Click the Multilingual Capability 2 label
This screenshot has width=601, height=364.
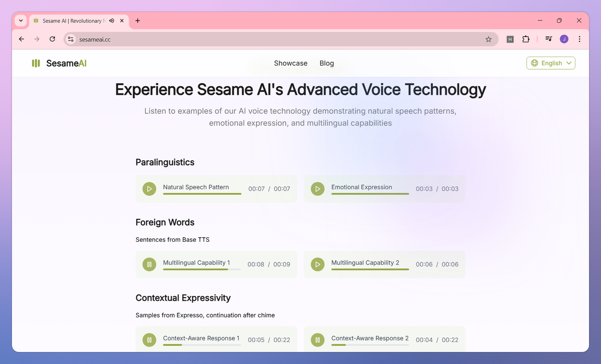(x=365, y=263)
